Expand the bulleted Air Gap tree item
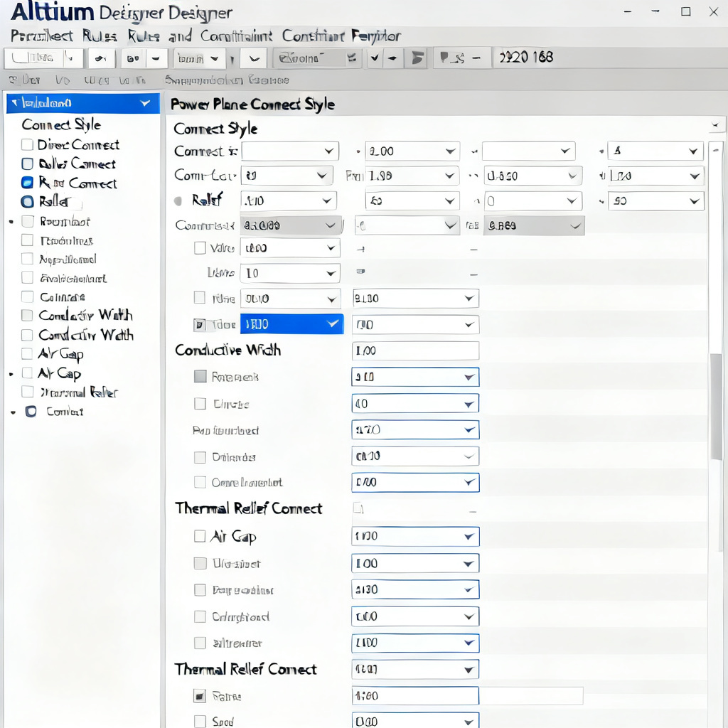This screenshot has width=728, height=728. tap(11, 374)
